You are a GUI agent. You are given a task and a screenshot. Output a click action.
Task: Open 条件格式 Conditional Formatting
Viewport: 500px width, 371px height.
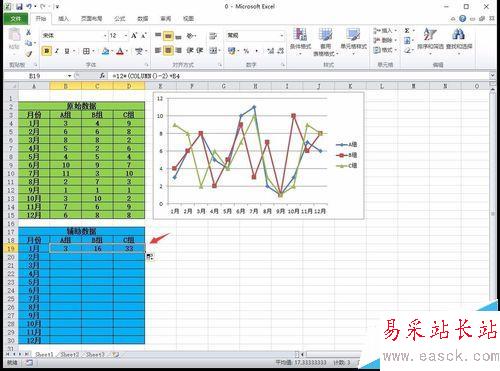(x=300, y=42)
